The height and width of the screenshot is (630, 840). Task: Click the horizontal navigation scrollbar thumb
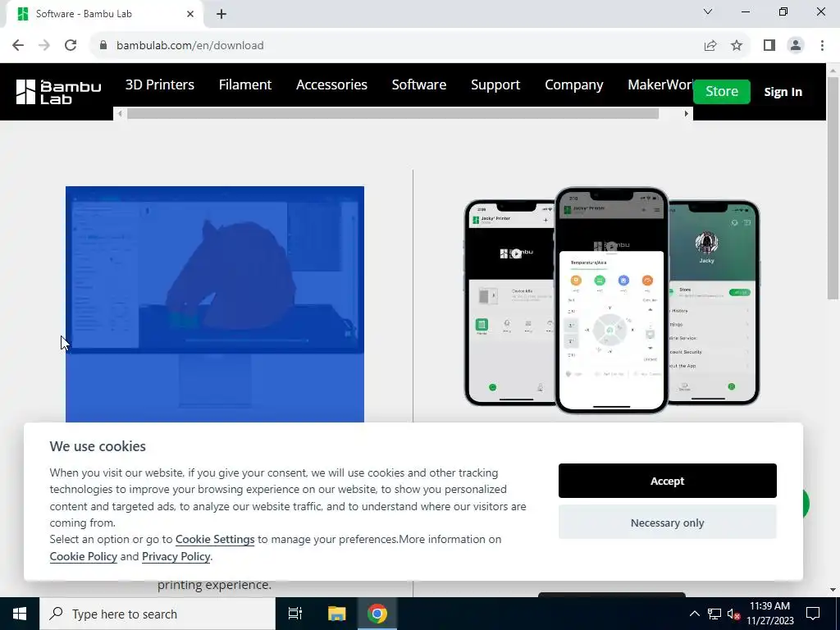[393, 113]
